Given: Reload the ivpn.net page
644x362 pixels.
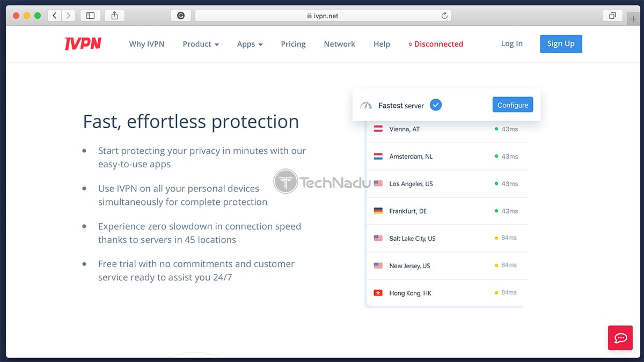Looking at the screenshot, I should (444, 16).
